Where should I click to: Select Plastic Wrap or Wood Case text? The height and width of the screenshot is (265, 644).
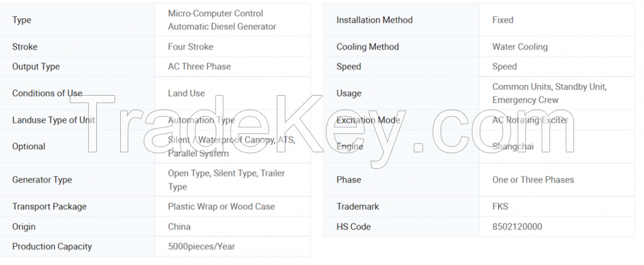tap(221, 206)
